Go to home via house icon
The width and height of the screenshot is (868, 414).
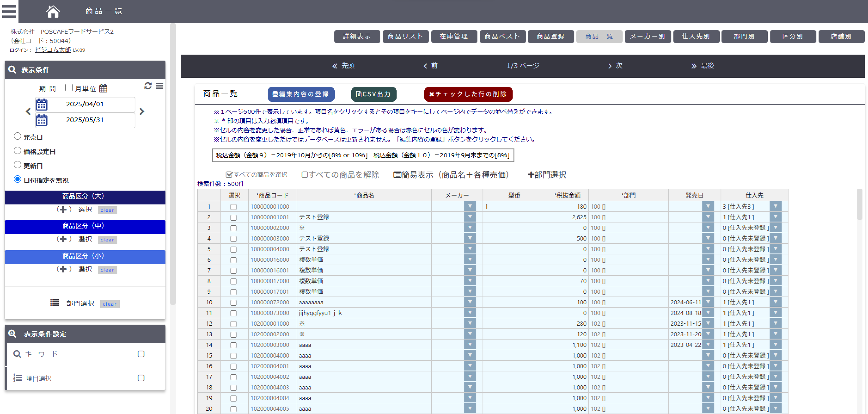tap(53, 11)
